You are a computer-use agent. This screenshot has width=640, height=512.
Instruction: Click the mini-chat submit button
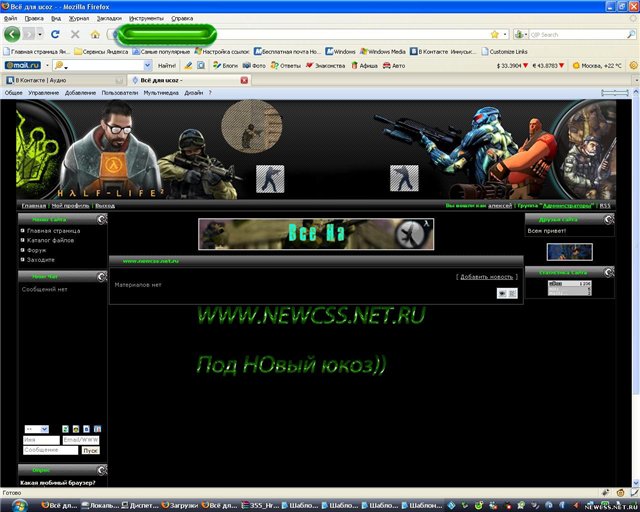(90, 450)
